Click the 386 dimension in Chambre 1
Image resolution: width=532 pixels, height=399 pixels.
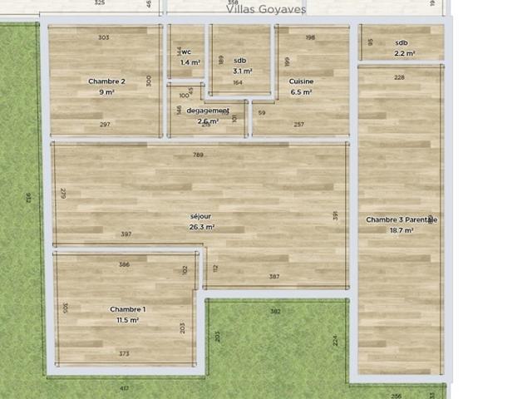[124, 264]
